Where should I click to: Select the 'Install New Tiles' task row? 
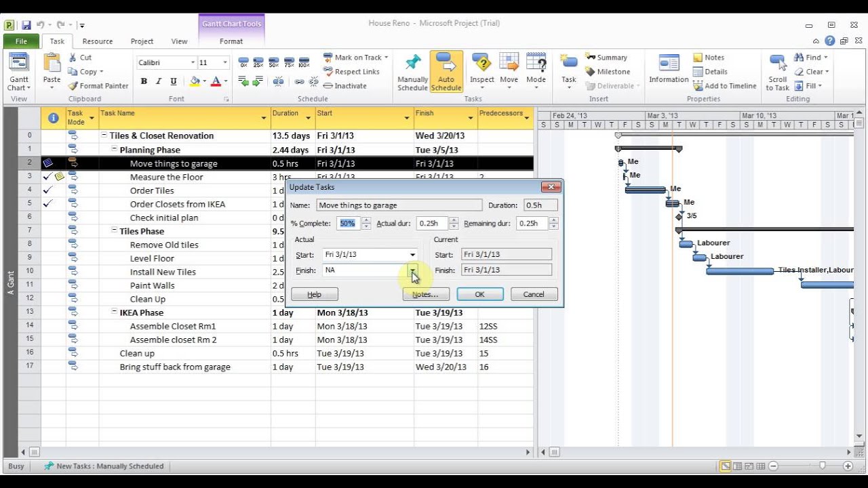[x=275, y=272]
